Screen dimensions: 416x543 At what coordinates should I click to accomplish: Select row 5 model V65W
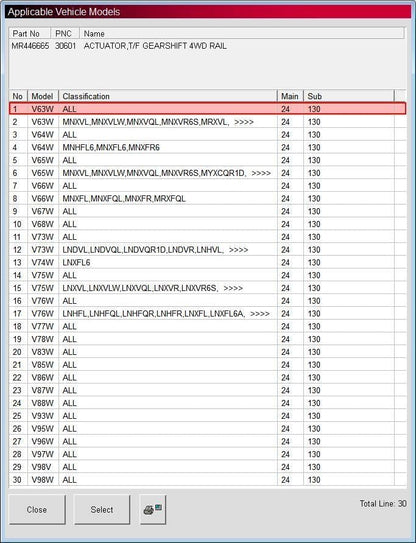pyautogui.click(x=43, y=160)
